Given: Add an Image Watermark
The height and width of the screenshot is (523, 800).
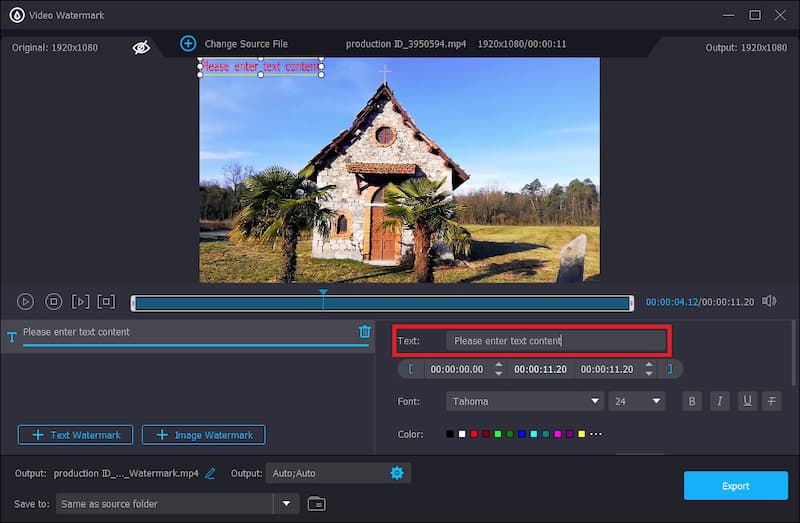Looking at the screenshot, I should [x=204, y=435].
